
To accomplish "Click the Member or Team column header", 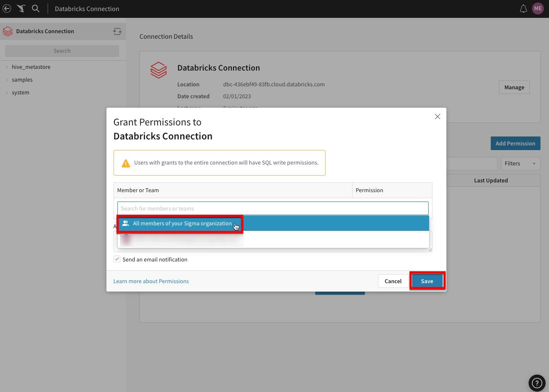I will [x=233, y=190].
